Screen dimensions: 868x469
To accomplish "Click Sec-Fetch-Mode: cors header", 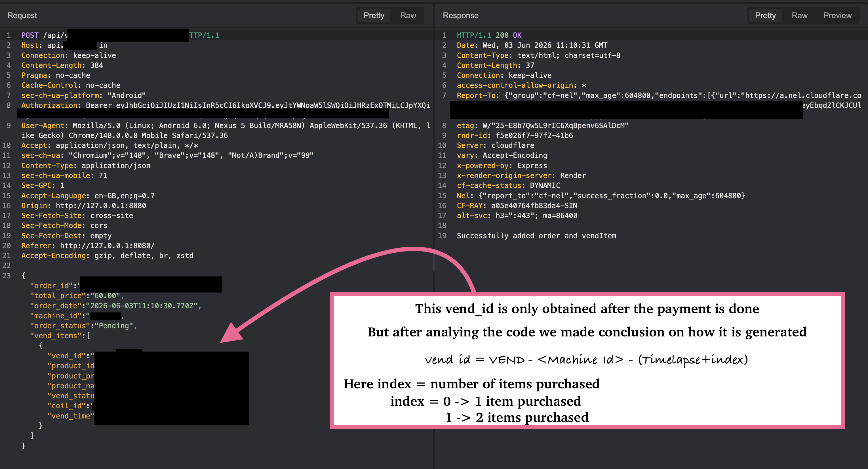I will pyautogui.click(x=64, y=226).
